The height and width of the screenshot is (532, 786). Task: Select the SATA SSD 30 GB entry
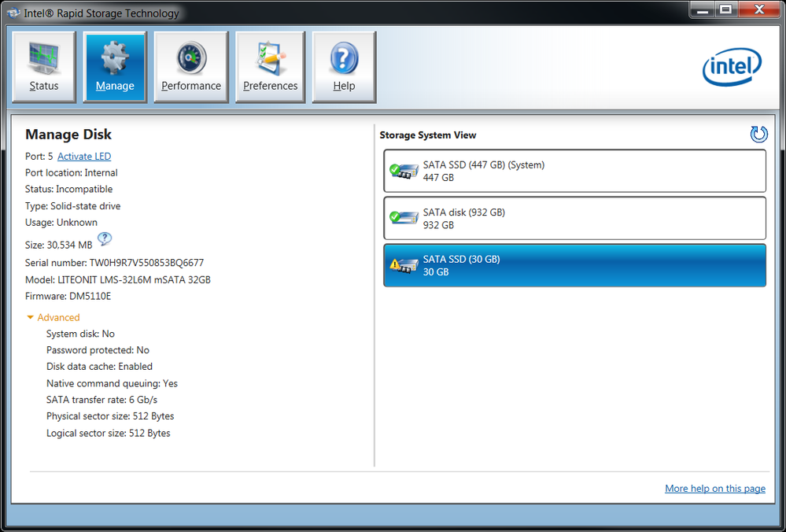pyautogui.click(x=574, y=265)
